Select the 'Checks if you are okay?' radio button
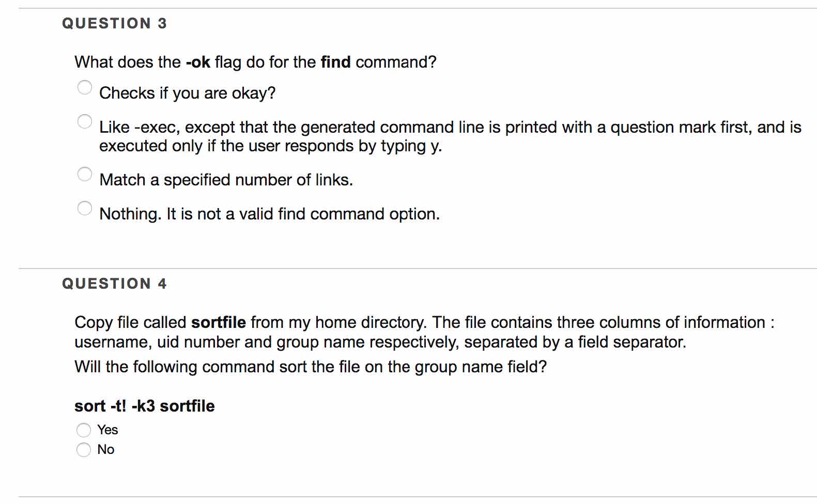The image size is (817, 504). [85, 87]
